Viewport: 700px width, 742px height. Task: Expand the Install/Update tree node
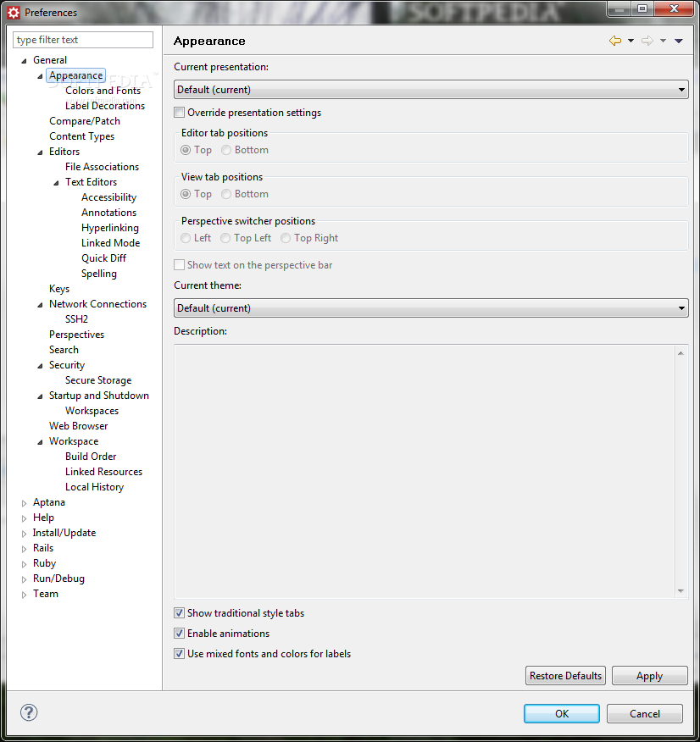tap(24, 534)
